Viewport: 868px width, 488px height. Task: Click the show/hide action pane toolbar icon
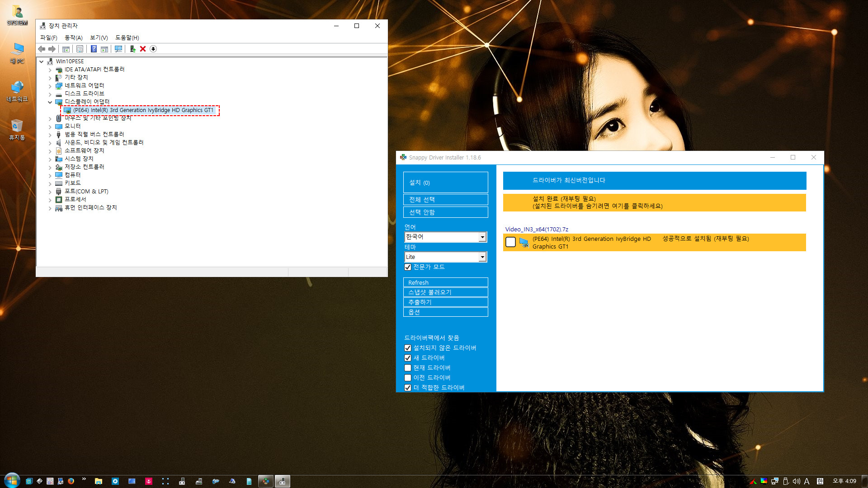[104, 49]
